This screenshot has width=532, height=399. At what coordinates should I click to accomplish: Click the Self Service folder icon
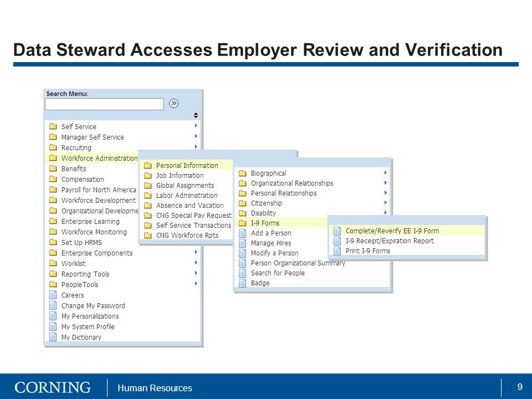point(53,126)
